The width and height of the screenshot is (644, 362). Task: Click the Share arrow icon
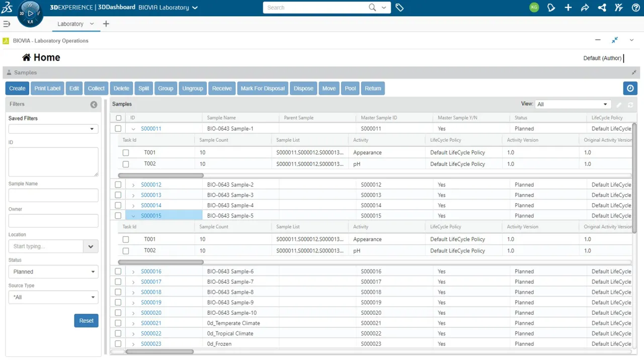[585, 8]
